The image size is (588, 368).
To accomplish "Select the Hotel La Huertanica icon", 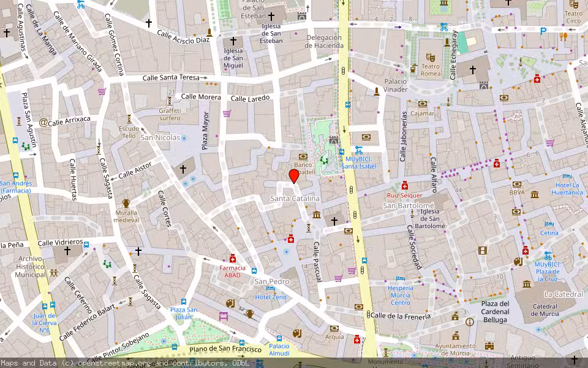I will [566, 175].
